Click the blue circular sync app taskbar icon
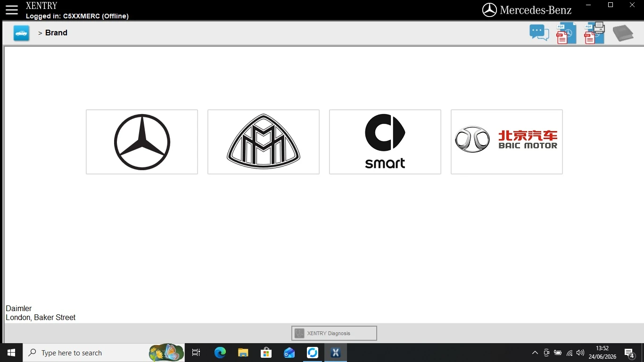The image size is (644, 362). click(x=312, y=353)
